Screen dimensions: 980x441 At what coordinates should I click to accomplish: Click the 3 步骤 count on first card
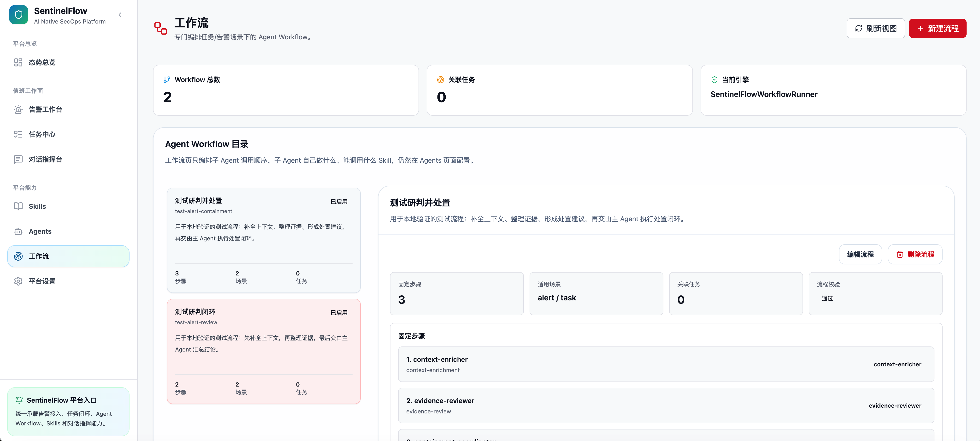[181, 277]
